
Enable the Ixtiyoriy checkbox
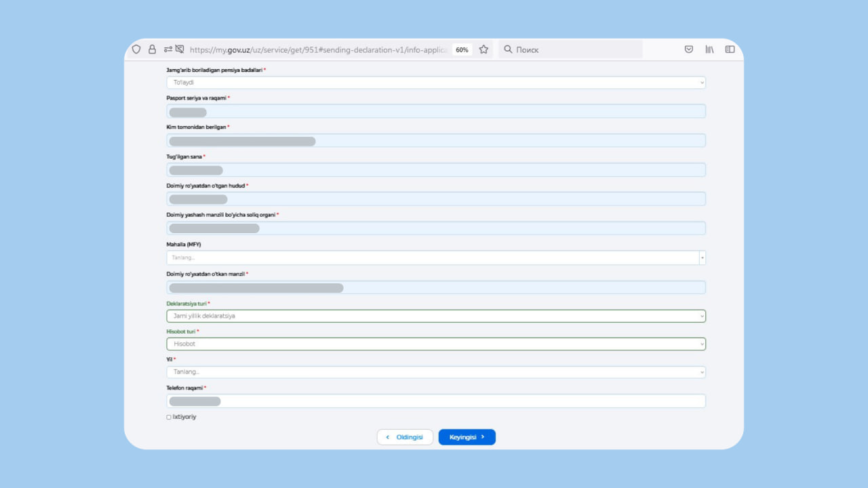169,418
